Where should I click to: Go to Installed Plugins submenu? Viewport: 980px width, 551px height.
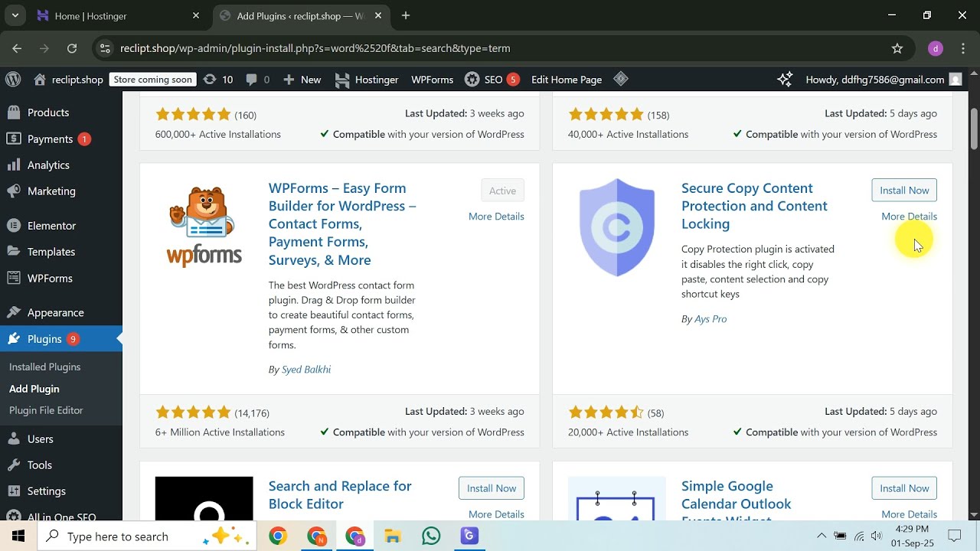click(44, 367)
